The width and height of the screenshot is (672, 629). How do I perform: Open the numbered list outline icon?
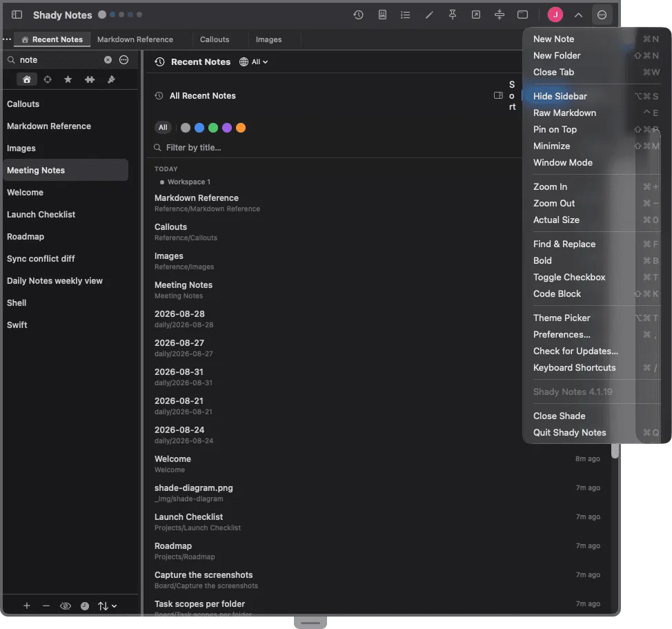point(406,15)
